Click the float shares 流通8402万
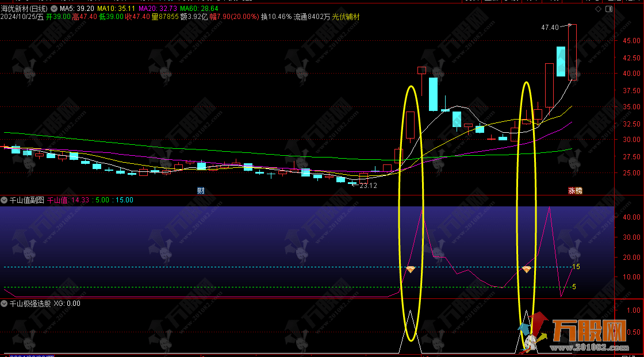This screenshot has height=357, width=644. [312, 17]
